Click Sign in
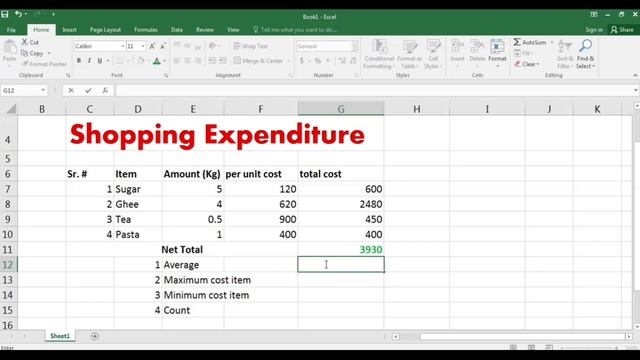Image resolution: width=640 pixels, height=360 pixels. 594,30
